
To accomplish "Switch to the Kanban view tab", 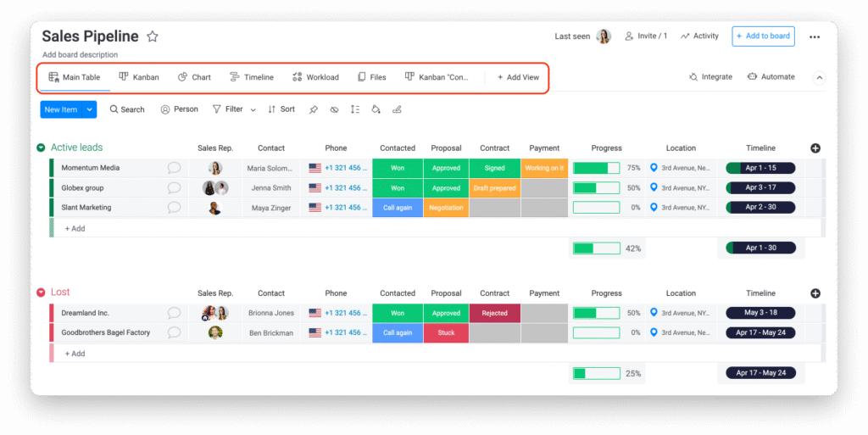I will coord(139,77).
